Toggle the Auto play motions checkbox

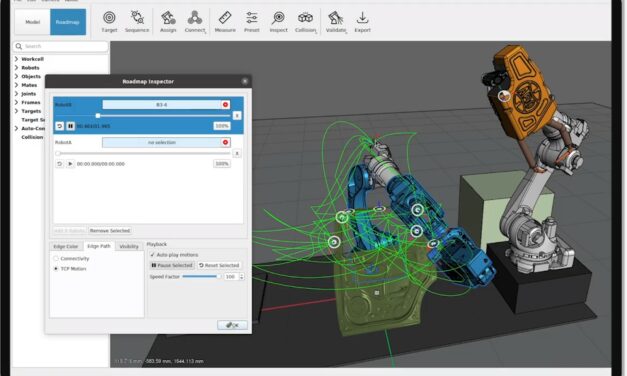click(152, 254)
